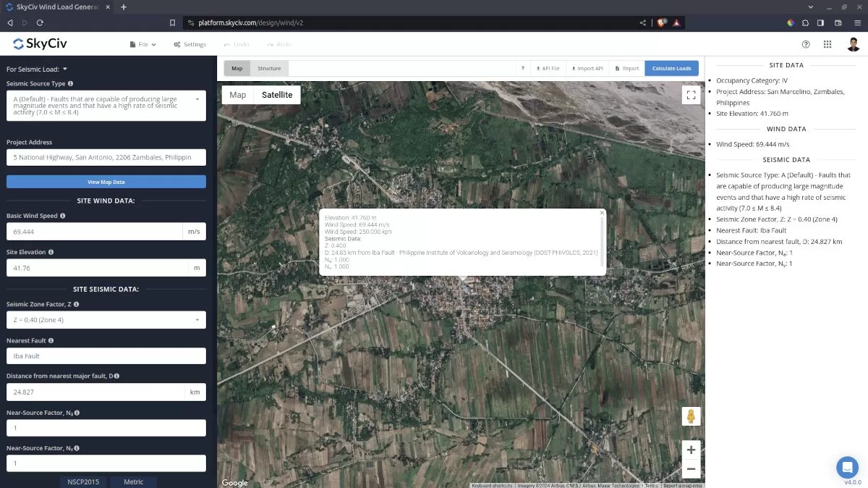Open the chat support bubble icon
This screenshot has height=488, width=868.
click(x=847, y=467)
